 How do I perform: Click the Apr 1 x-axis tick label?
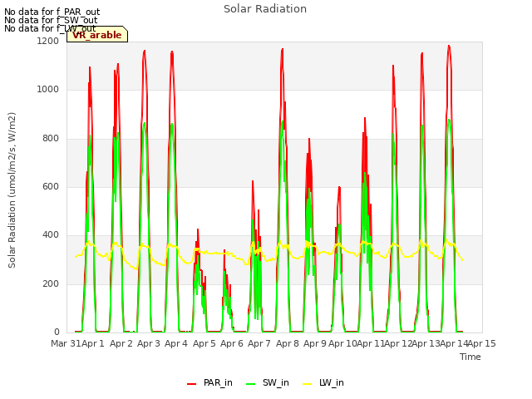click(x=92, y=343)
